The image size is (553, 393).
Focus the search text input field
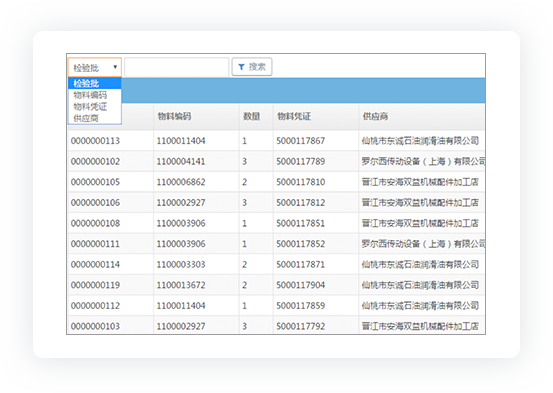click(177, 67)
